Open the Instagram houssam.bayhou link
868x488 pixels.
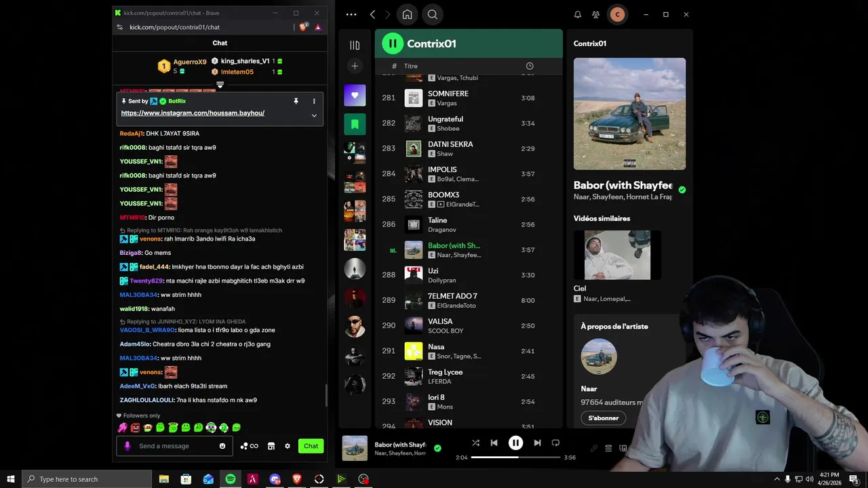coord(193,113)
